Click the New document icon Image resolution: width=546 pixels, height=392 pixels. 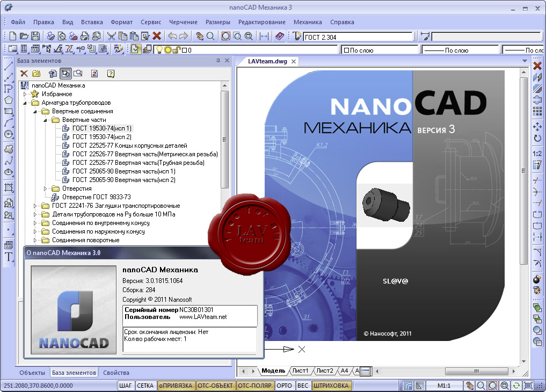coord(13,36)
